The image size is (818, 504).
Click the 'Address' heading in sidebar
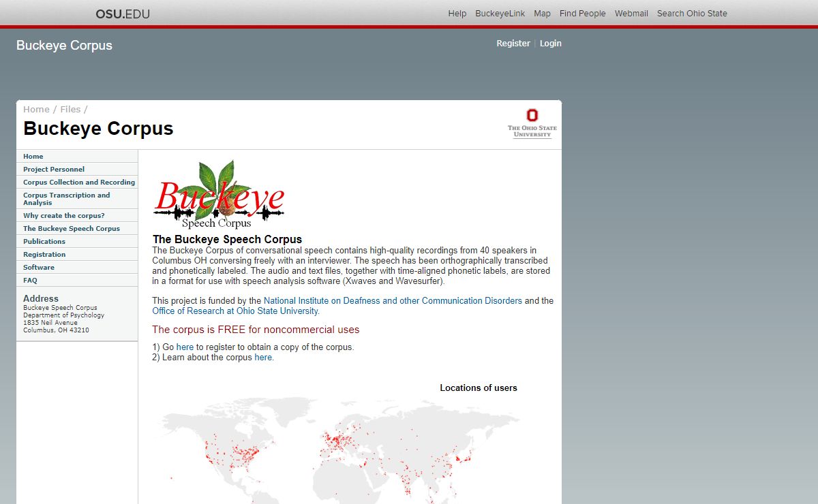coord(41,298)
